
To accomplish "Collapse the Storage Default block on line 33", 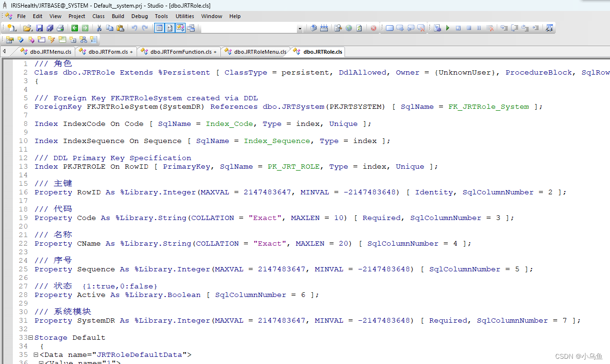I will coord(30,338).
